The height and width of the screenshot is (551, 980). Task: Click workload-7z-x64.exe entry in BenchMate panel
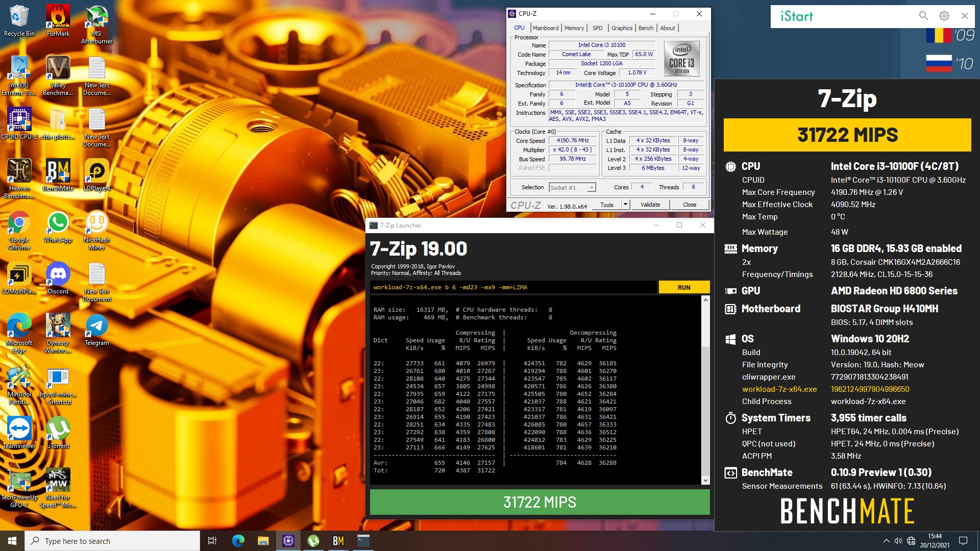tap(779, 389)
